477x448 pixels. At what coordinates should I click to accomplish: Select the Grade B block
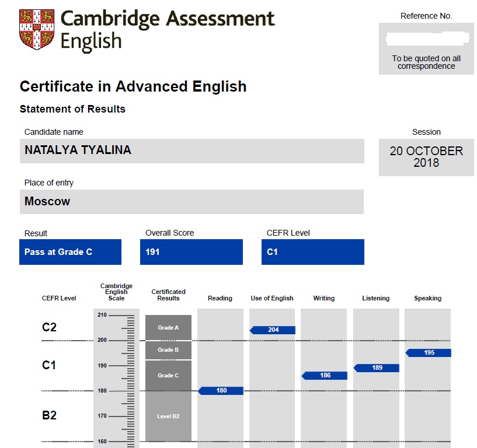168,350
